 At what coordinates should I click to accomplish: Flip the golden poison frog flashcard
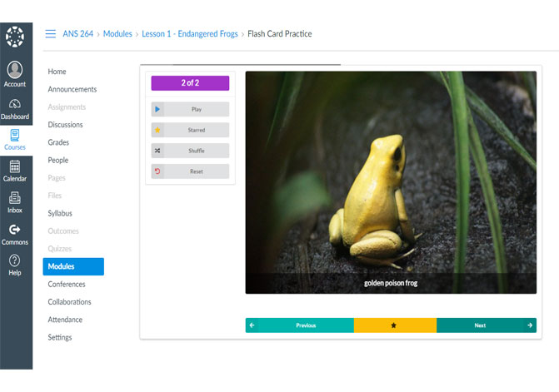[391, 182]
